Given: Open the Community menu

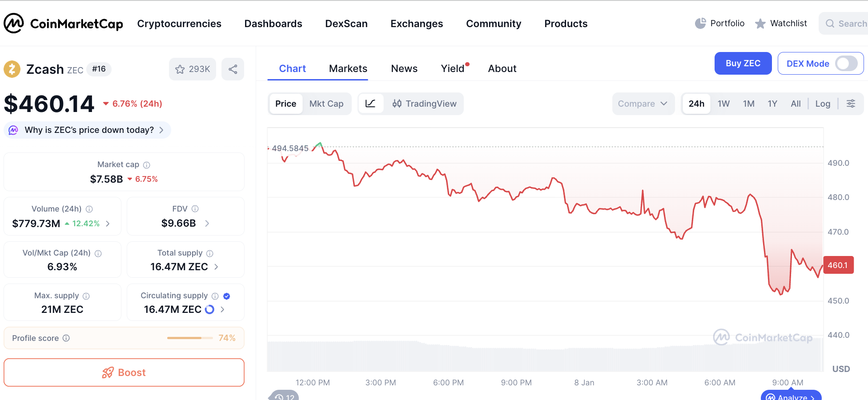Looking at the screenshot, I should click(x=493, y=23).
